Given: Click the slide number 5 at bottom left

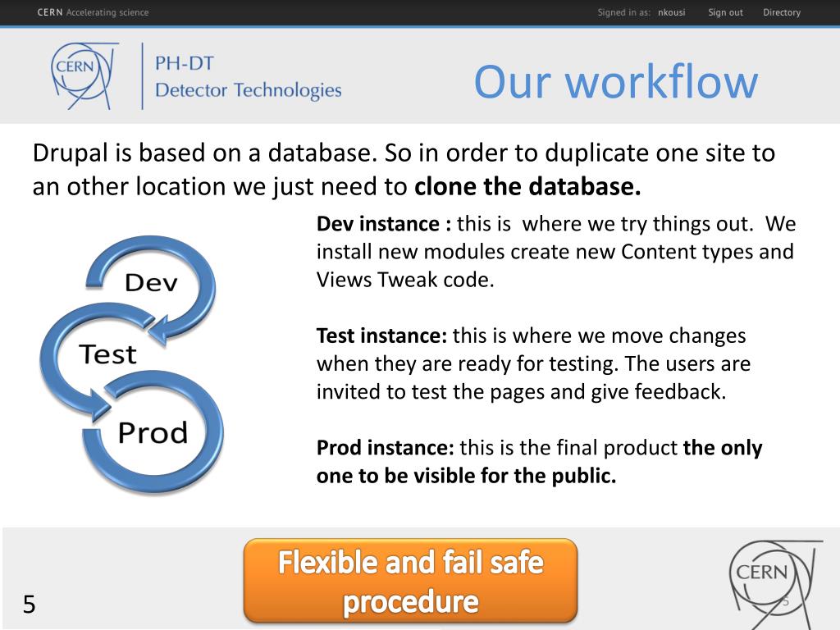Looking at the screenshot, I should [29, 605].
